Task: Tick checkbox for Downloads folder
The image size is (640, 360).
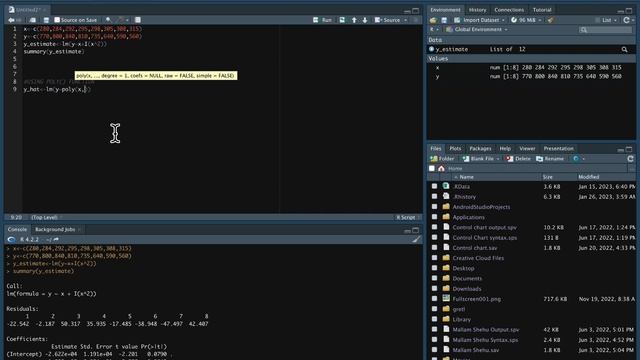Action: pos(434,289)
